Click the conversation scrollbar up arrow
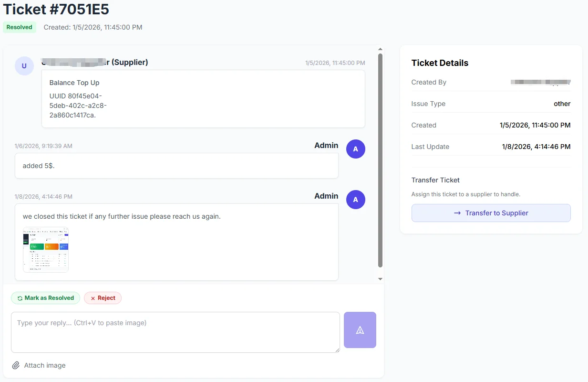The height and width of the screenshot is (382, 588). 380,49
